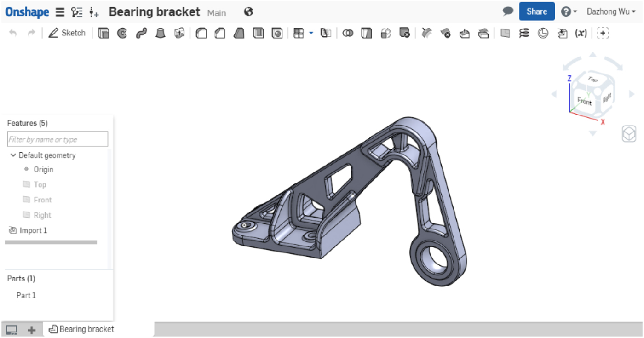Toggle visibility of the Top plane

27,184
